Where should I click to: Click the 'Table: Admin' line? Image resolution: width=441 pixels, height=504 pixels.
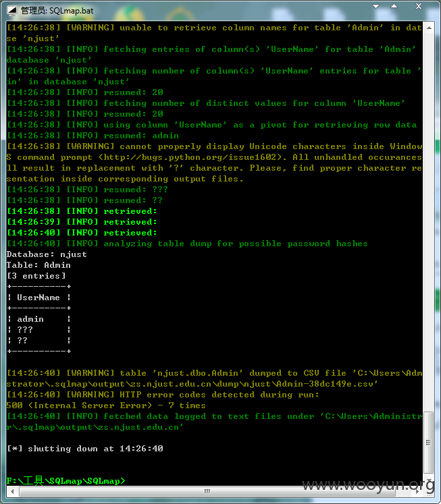tap(38, 265)
